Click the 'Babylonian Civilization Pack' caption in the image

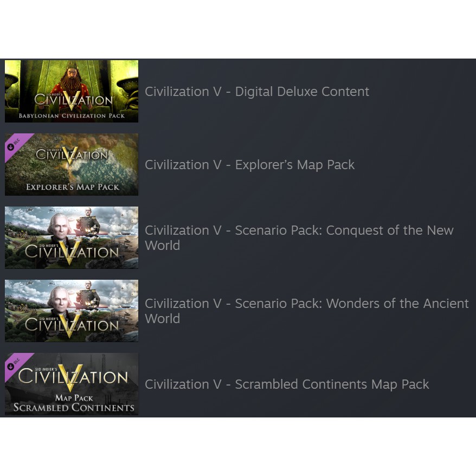coord(72,115)
